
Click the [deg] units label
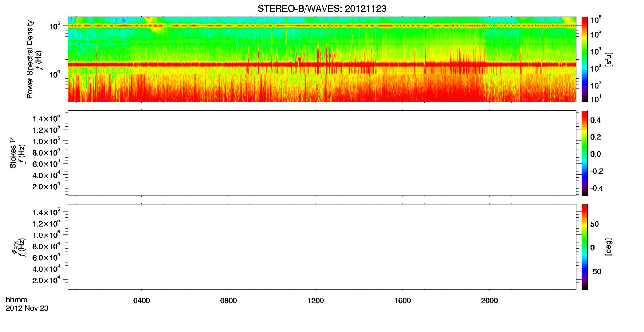click(x=608, y=247)
